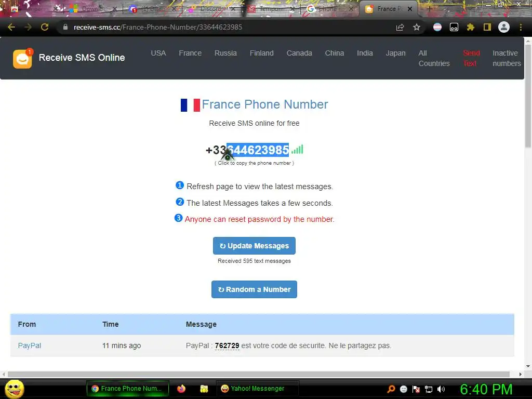Image resolution: width=532 pixels, height=399 pixels.
Task: Reload the page with refresh icon
Action: click(x=45, y=27)
